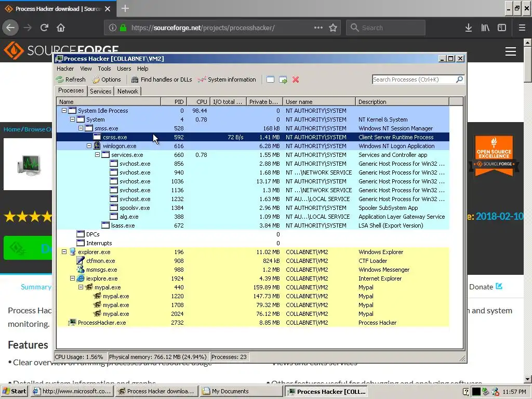The height and width of the screenshot is (399, 532).
Task: Open a new Firefox tab with plus
Action: tap(125, 8)
